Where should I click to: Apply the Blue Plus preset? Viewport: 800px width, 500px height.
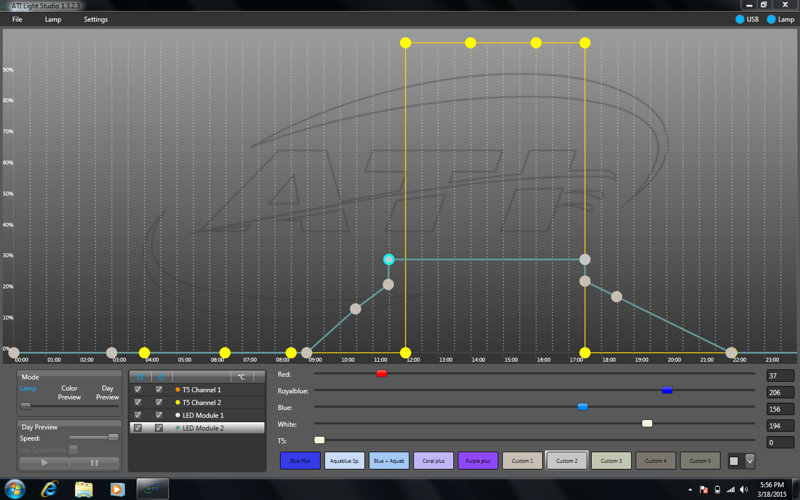coord(300,461)
